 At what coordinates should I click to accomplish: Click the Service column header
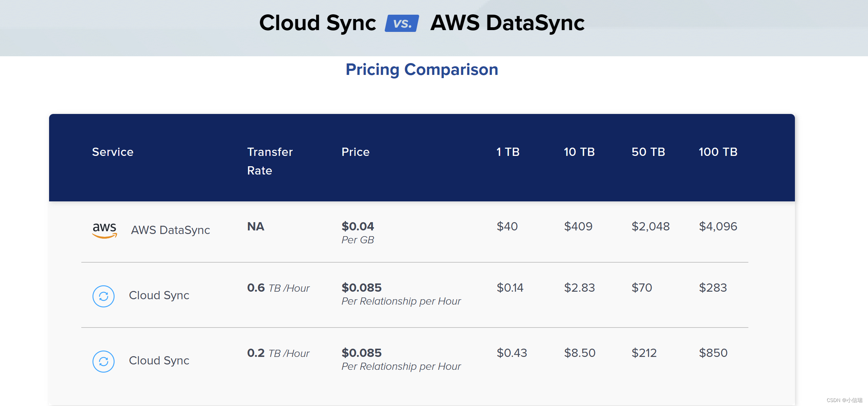click(112, 152)
